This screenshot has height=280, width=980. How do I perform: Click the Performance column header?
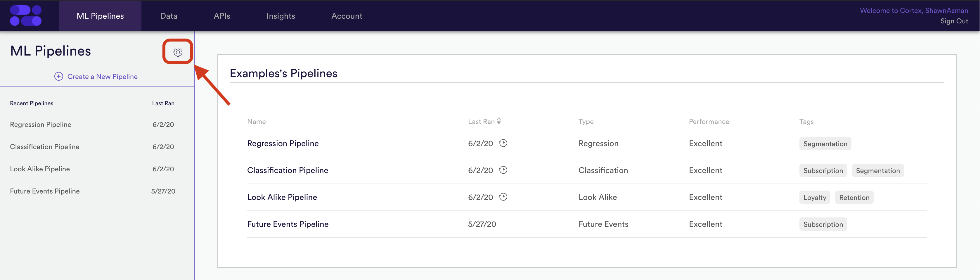pos(709,122)
